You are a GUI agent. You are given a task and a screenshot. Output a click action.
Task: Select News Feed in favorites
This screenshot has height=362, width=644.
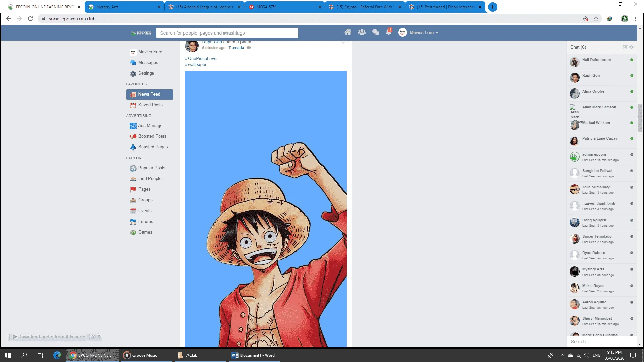tap(150, 94)
